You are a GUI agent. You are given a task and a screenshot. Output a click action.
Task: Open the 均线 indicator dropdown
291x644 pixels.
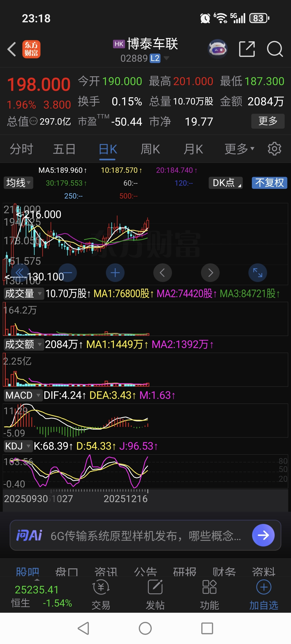coord(18,183)
